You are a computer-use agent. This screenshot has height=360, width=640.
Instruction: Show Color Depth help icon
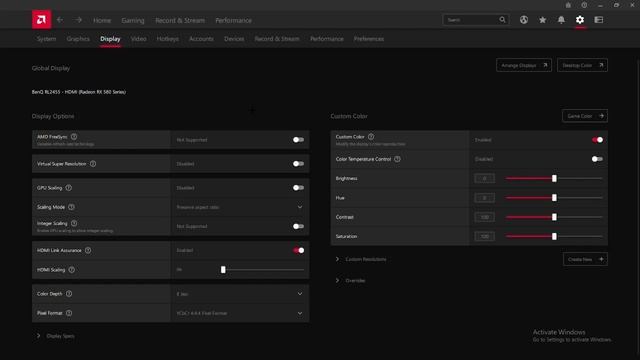click(69, 293)
